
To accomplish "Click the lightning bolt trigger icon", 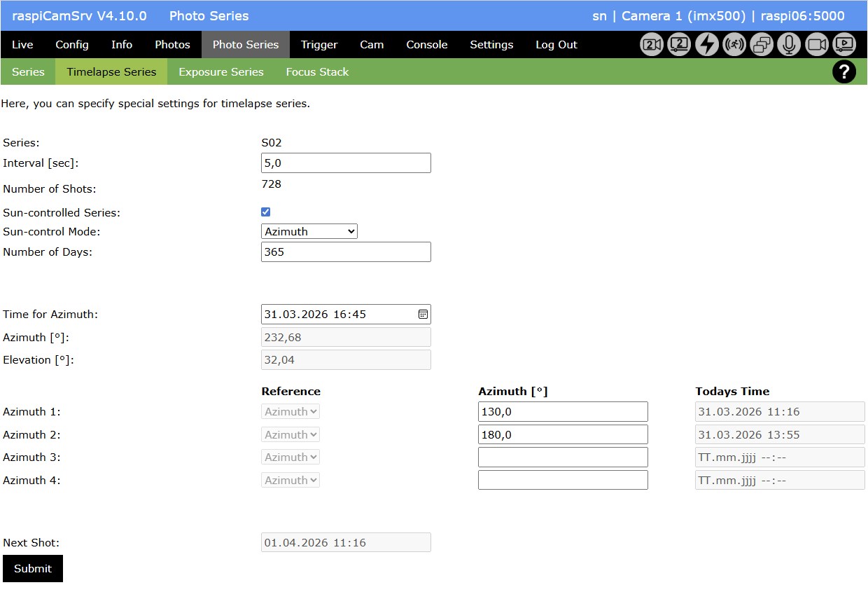I will click(x=707, y=44).
